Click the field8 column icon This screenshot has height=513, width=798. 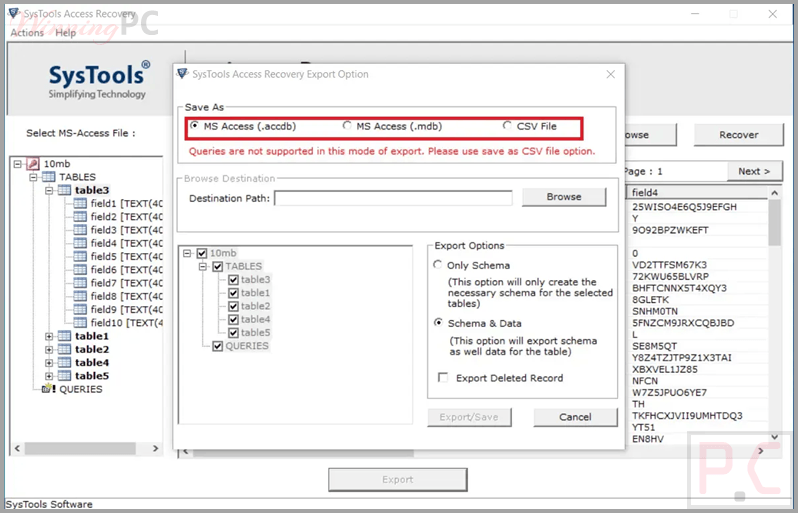(80, 296)
